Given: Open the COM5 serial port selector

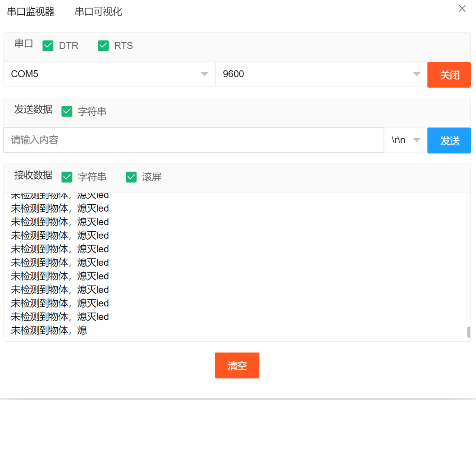Looking at the screenshot, I should pyautogui.click(x=109, y=74).
